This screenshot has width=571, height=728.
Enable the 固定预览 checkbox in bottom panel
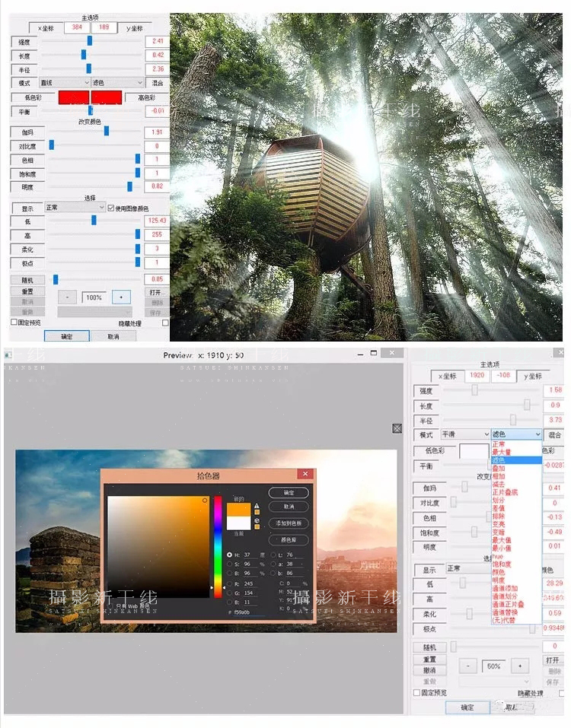pos(416,693)
